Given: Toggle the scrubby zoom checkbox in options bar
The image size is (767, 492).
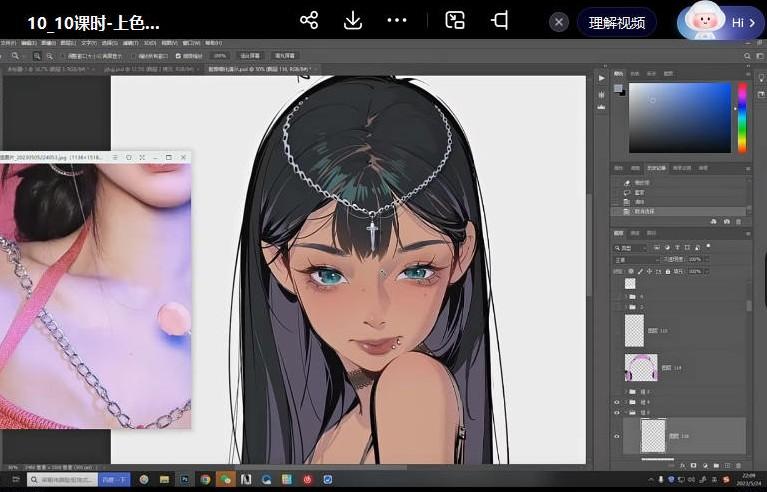Looking at the screenshot, I should tap(178, 56).
